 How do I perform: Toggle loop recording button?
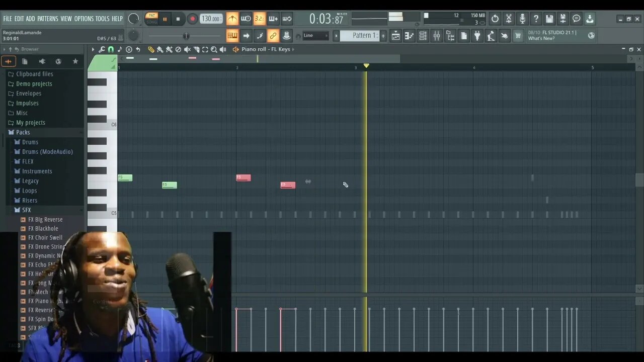pos(287,19)
